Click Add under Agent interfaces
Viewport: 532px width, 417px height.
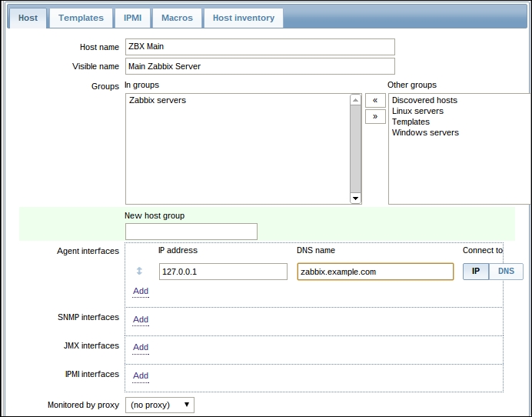[x=141, y=291]
